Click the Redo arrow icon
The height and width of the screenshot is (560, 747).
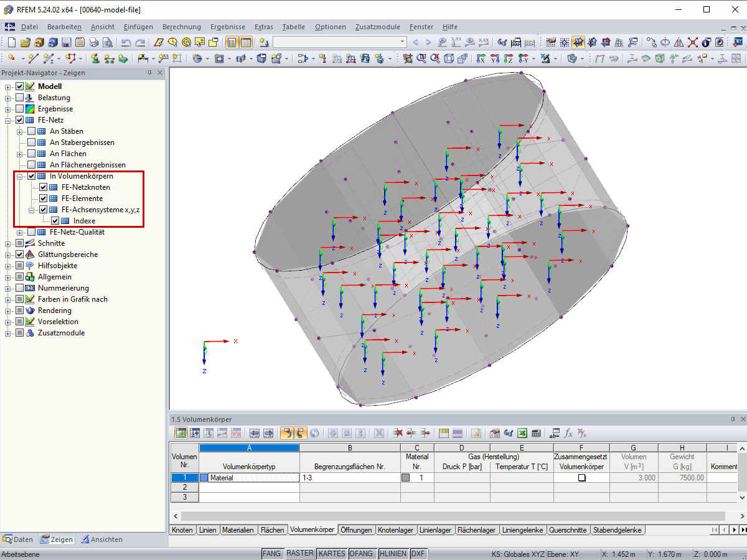tap(140, 42)
